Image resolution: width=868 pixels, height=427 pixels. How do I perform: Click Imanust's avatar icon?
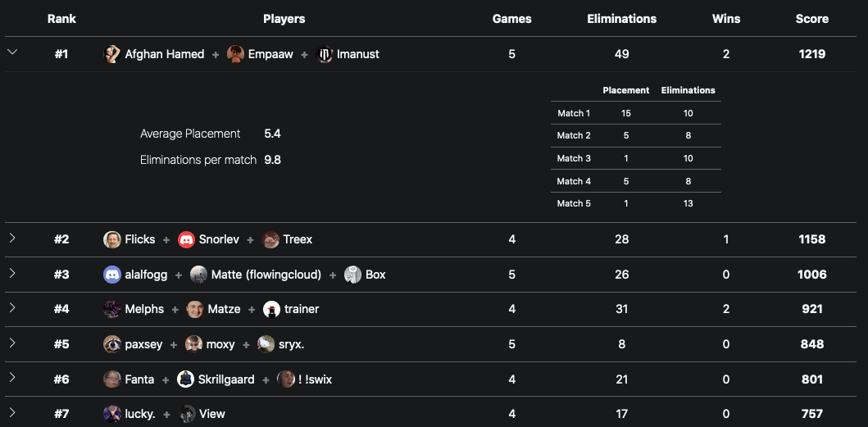(x=325, y=54)
